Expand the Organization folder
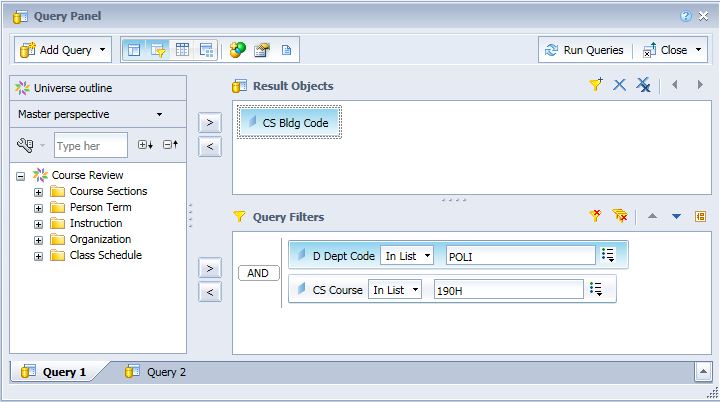This screenshot has width=720, height=402. click(39, 240)
